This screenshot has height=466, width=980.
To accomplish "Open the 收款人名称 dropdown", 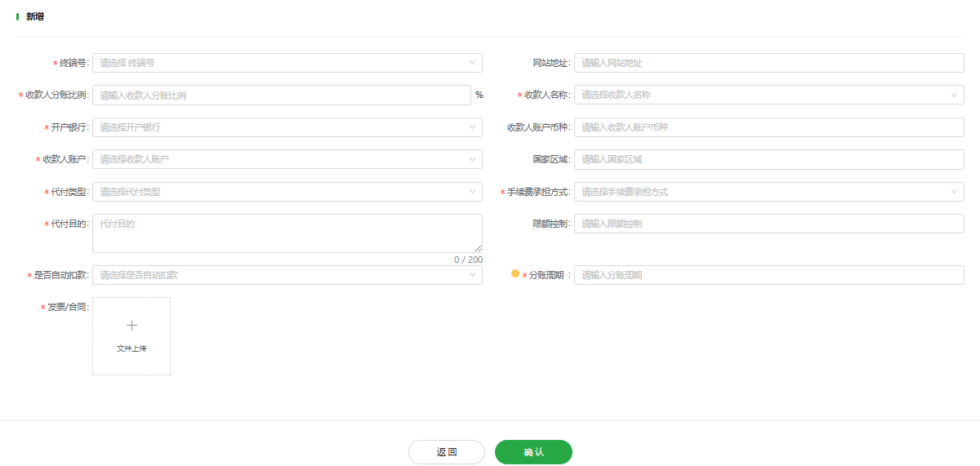I will click(769, 95).
